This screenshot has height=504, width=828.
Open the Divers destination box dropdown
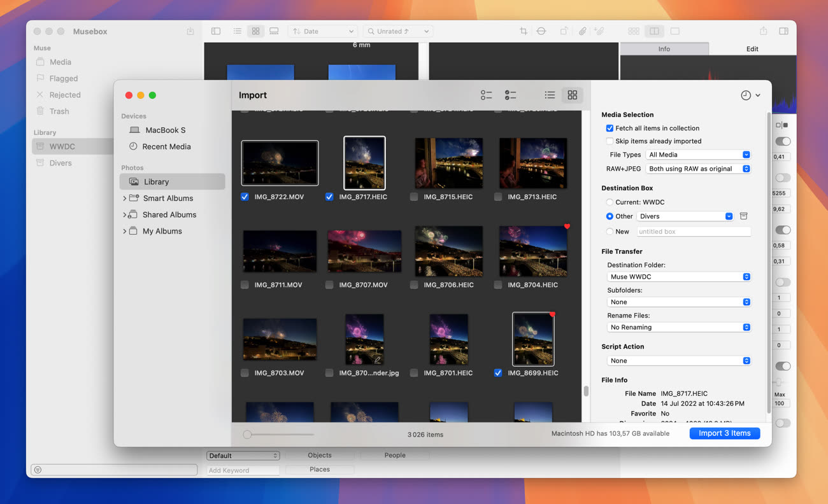click(685, 216)
